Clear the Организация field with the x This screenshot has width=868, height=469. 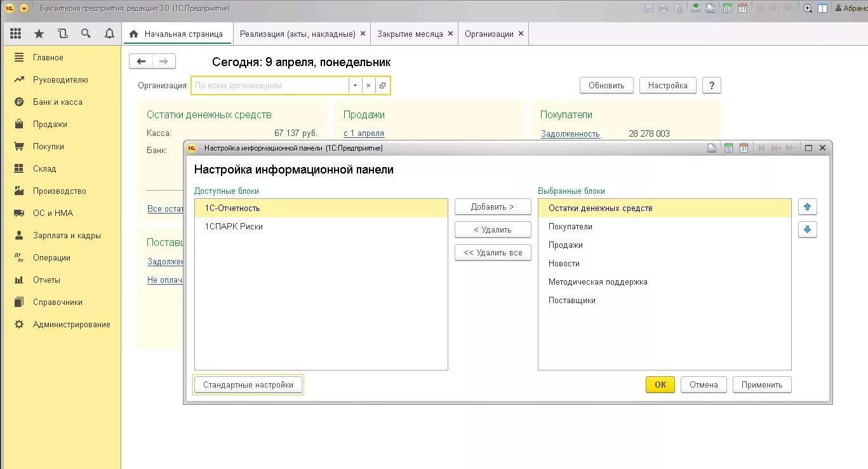tap(368, 85)
